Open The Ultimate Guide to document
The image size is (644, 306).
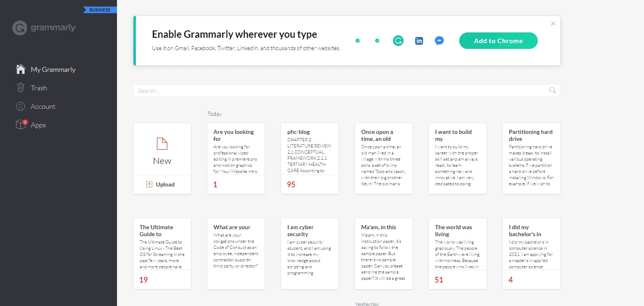[162, 254]
